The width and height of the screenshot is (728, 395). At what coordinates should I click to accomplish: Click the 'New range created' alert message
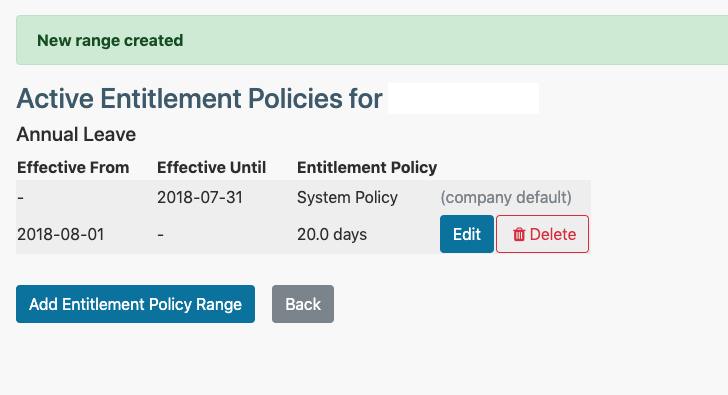click(110, 40)
